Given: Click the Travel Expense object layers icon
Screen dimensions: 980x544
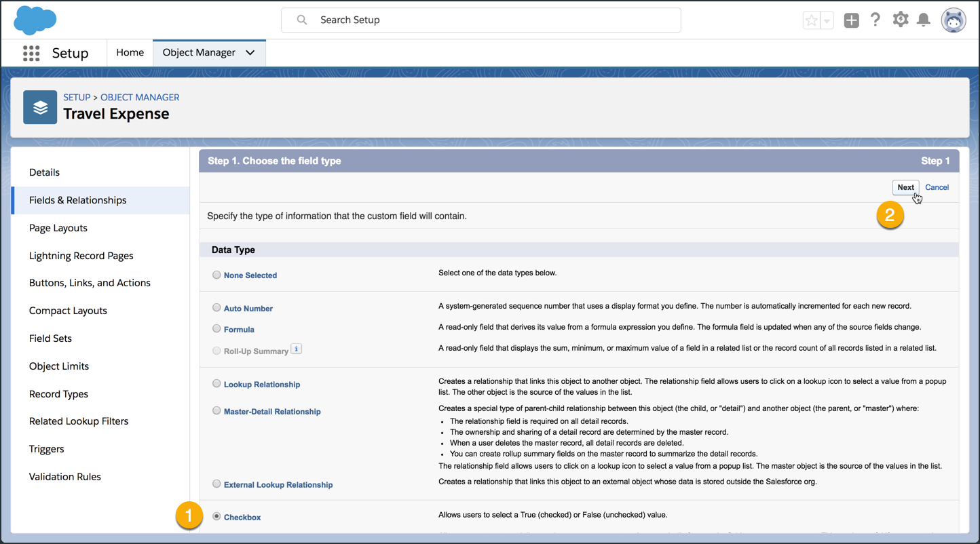Looking at the screenshot, I should (40, 107).
